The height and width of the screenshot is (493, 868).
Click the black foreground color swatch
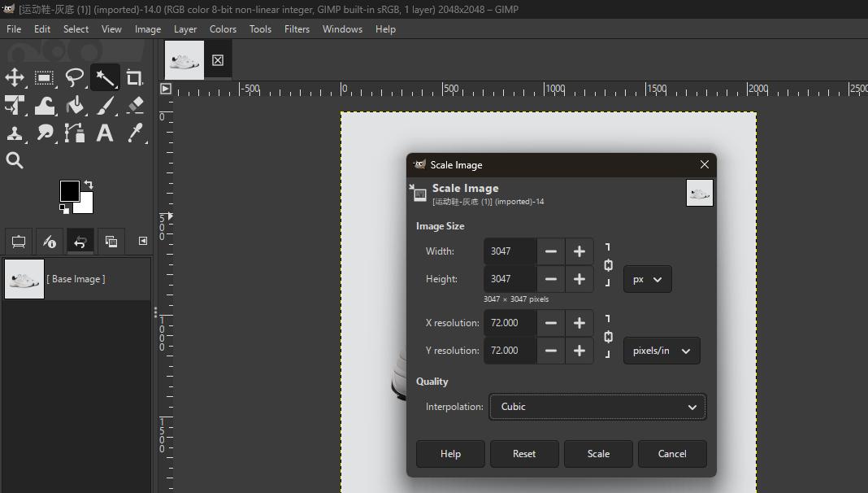69,191
